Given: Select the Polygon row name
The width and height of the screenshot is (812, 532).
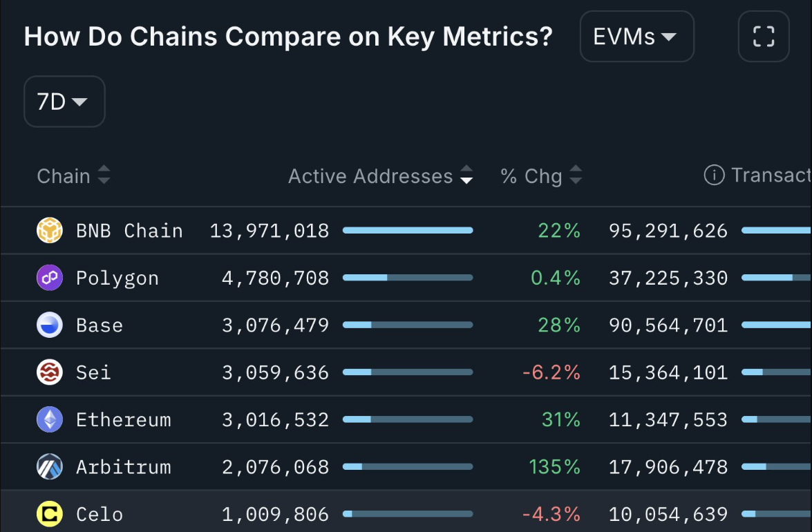Looking at the screenshot, I should coord(117,278).
